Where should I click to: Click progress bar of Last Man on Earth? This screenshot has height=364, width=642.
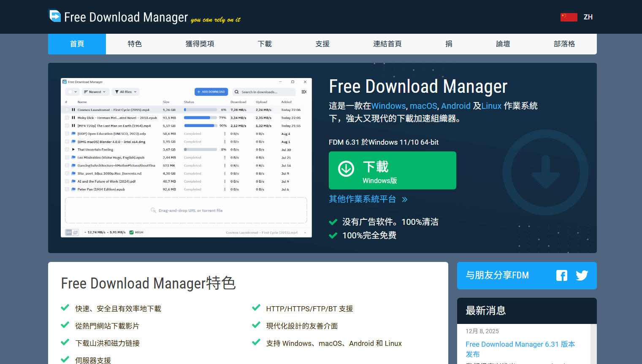click(200, 126)
